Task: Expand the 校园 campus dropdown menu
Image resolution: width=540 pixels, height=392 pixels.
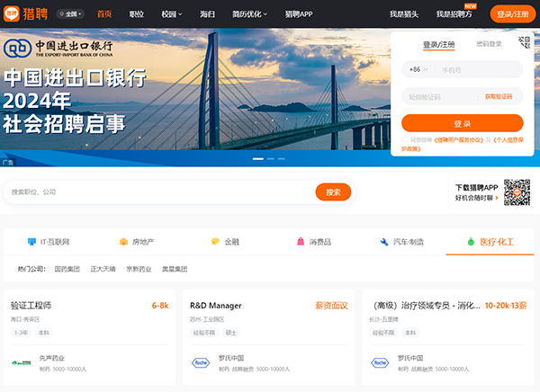Action: click(x=172, y=14)
